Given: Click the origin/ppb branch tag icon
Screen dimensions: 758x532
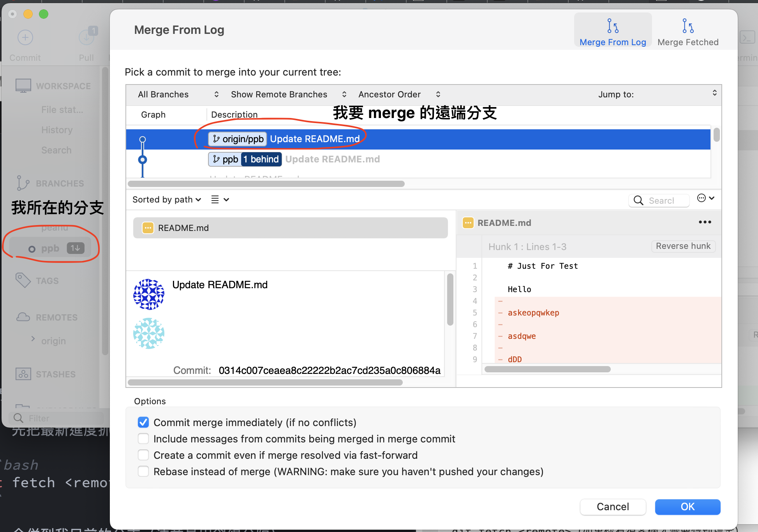Looking at the screenshot, I should point(217,139).
